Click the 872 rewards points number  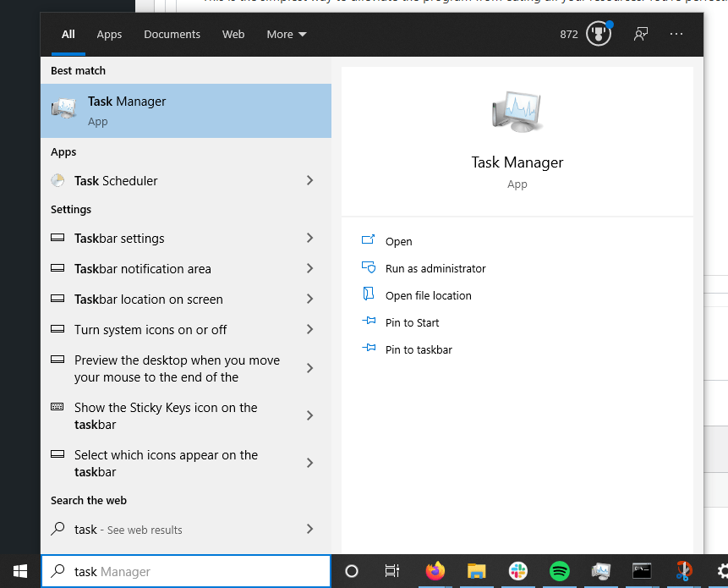click(569, 35)
